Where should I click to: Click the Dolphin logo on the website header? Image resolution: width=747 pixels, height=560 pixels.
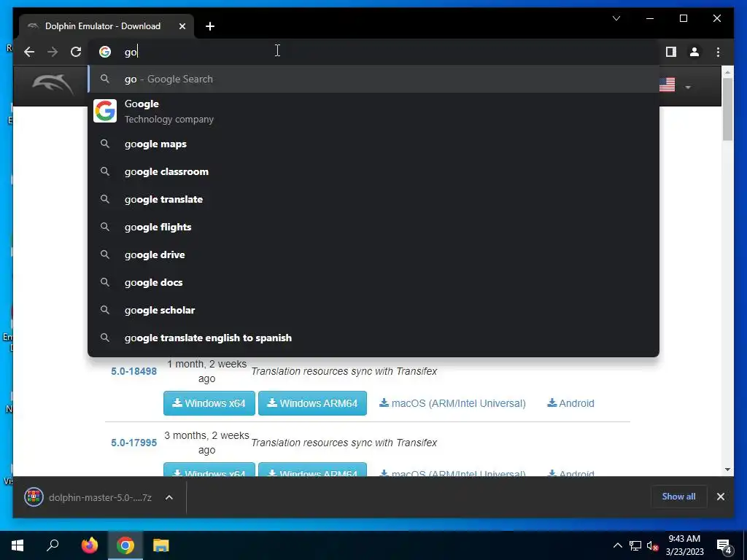[x=53, y=85]
